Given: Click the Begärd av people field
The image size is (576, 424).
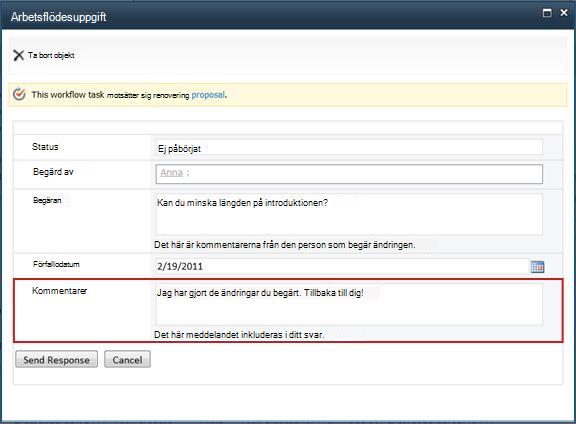Looking at the screenshot, I should (349, 174).
